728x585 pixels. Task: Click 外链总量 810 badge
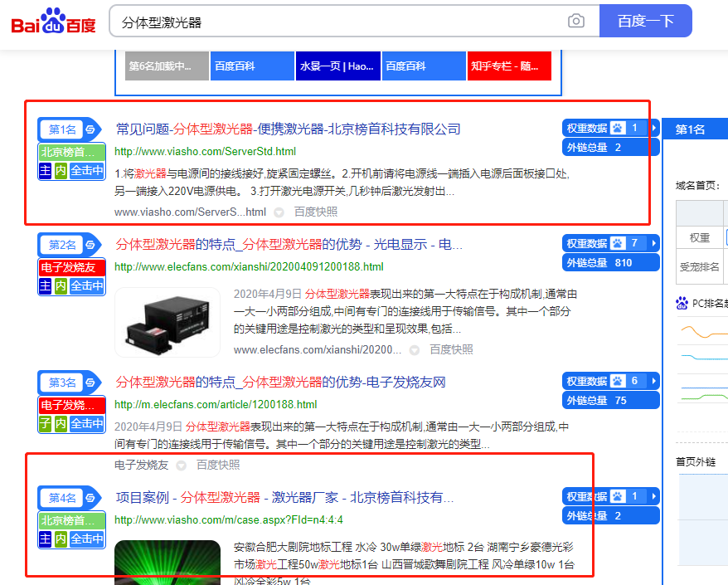[610, 262]
